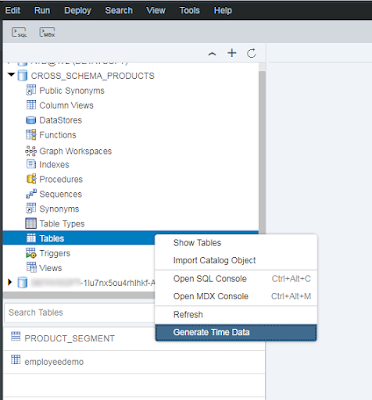
Task: Click the Tables node icon
Action: point(31,238)
